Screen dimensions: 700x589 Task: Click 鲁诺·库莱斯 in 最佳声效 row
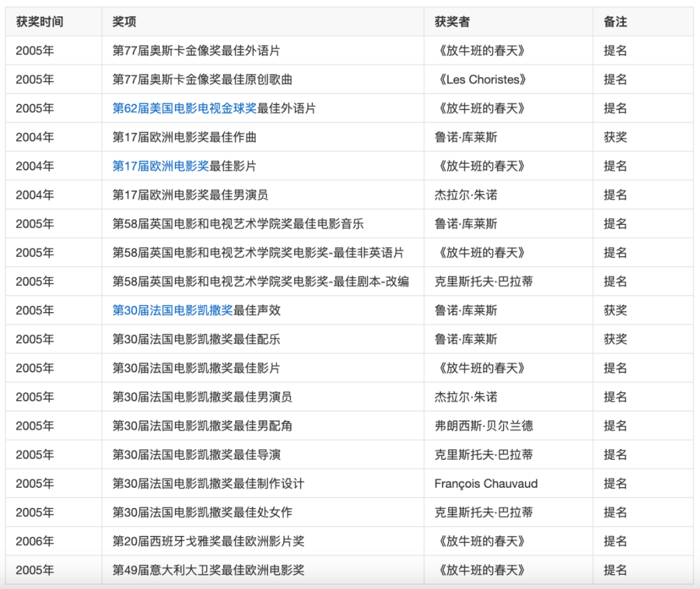(465, 310)
